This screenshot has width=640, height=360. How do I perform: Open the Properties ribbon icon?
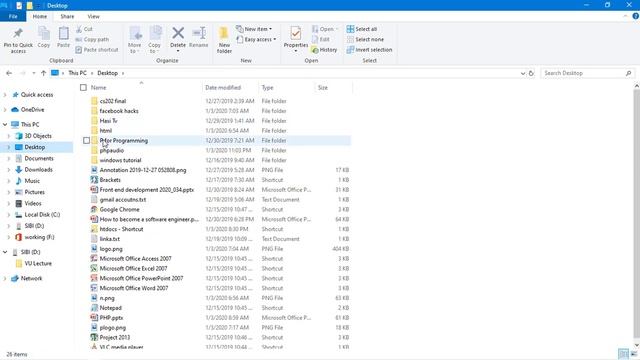click(x=296, y=33)
